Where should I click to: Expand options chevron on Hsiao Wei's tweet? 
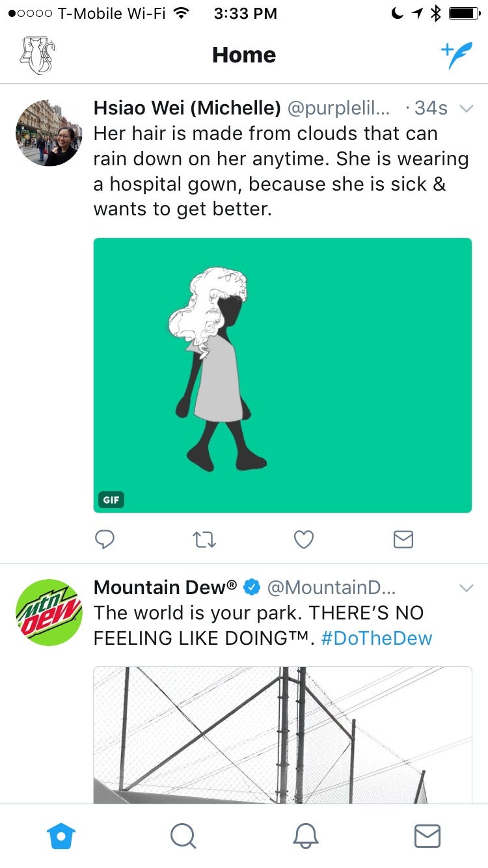click(x=466, y=109)
